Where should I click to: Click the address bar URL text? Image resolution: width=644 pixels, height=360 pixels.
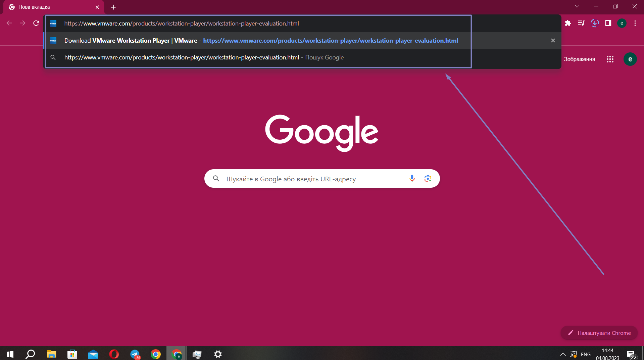(182, 24)
